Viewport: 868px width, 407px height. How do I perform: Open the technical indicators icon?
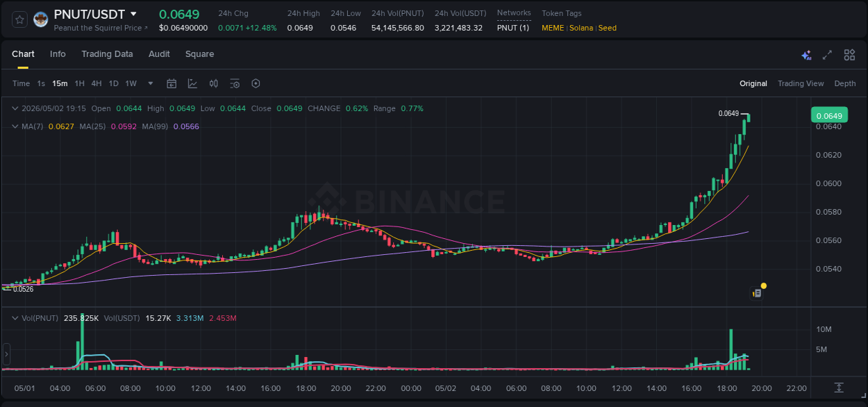tap(192, 83)
